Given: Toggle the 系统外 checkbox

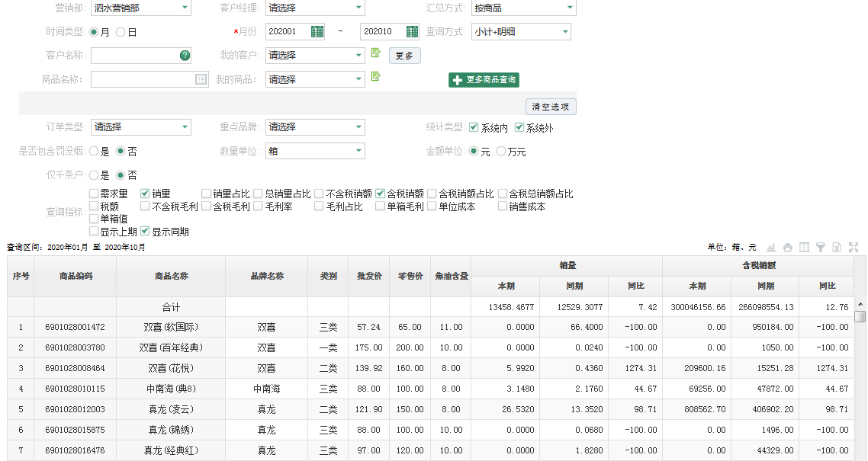Looking at the screenshot, I should pyautogui.click(x=519, y=128).
